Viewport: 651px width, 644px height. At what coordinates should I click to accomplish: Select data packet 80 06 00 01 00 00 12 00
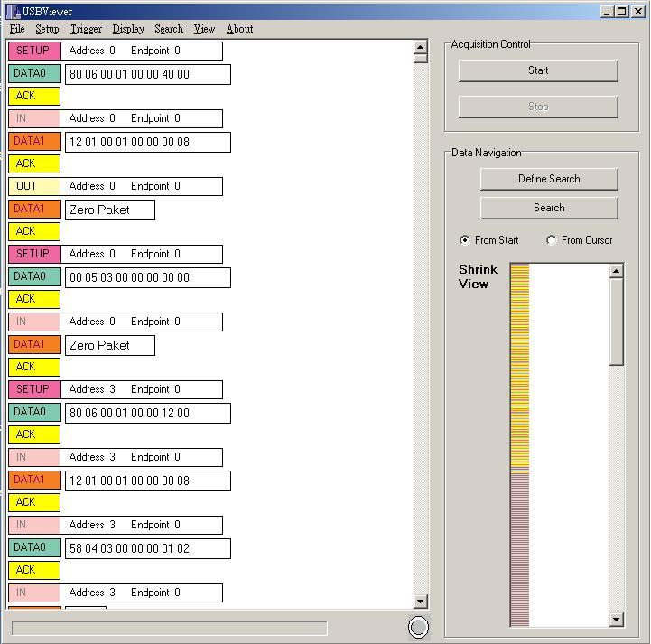coord(148,413)
